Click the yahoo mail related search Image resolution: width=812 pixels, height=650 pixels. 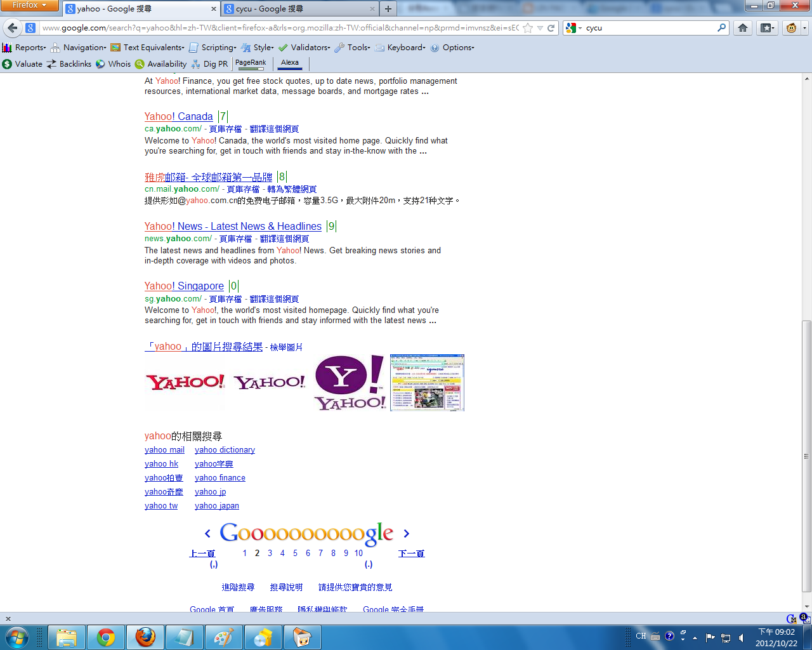pos(164,450)
